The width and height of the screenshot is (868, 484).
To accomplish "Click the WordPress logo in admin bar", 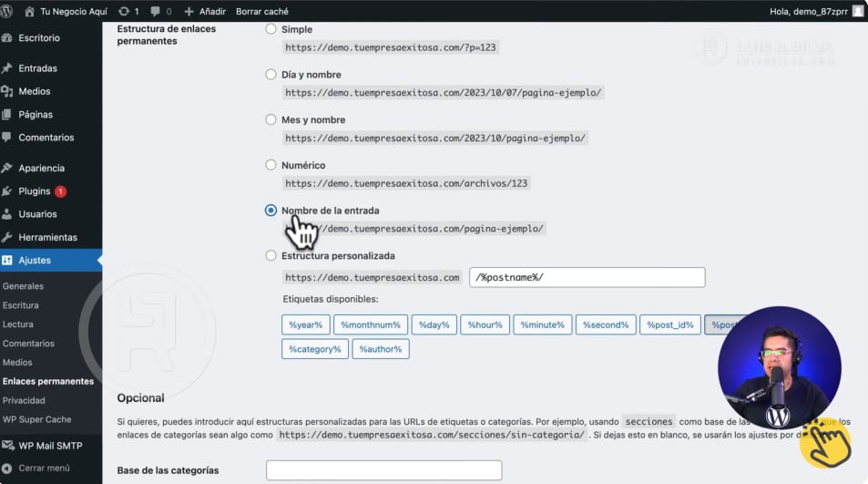I will pos(11,11).
